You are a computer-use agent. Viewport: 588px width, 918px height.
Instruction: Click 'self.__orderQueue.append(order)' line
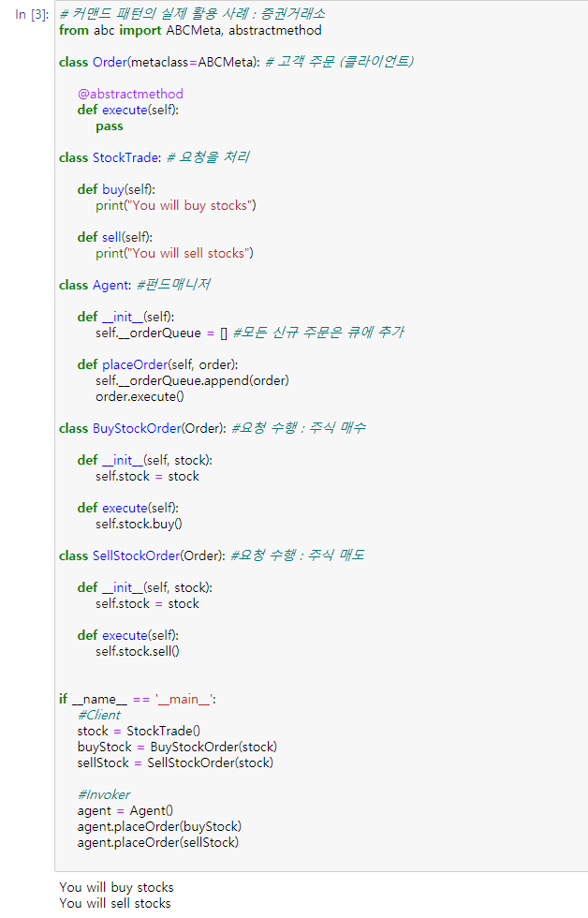pyautogui.click(x=192, y=380)
